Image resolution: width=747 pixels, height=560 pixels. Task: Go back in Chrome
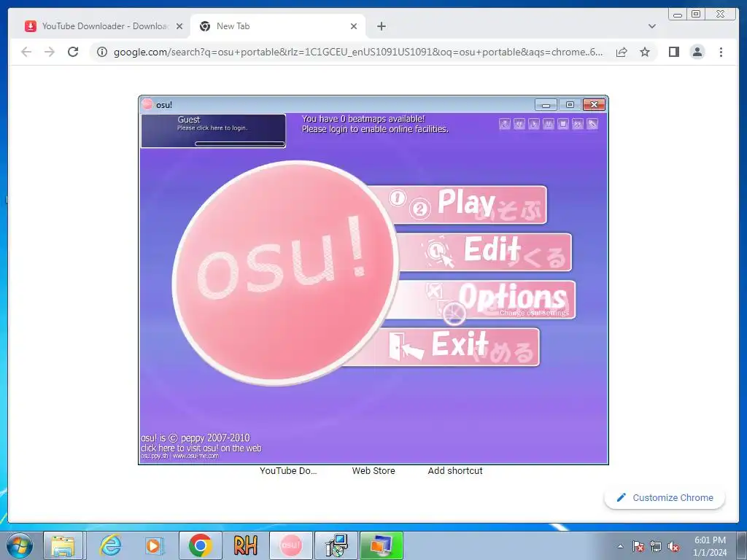(26, 52)
